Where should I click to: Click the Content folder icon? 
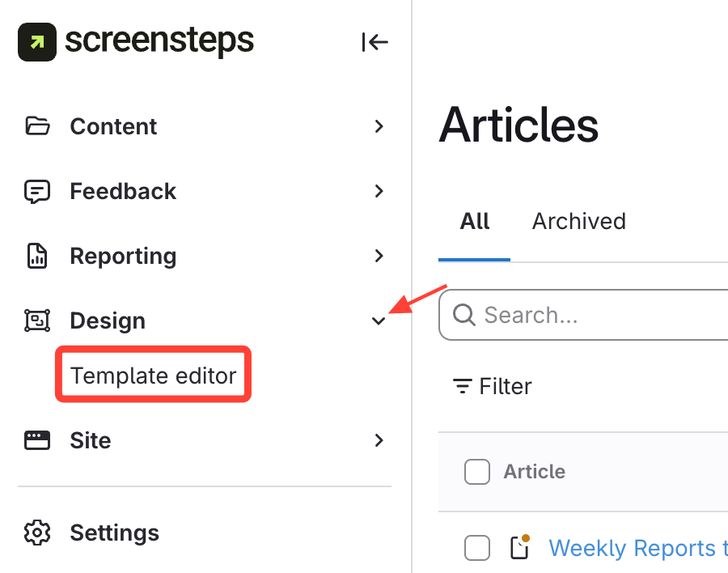click(x=37, y=126)
